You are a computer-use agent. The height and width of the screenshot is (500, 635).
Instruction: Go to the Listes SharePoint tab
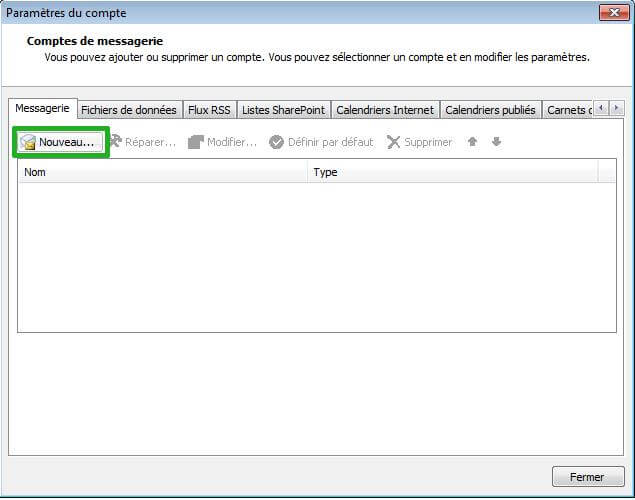[x=284, y=110]
